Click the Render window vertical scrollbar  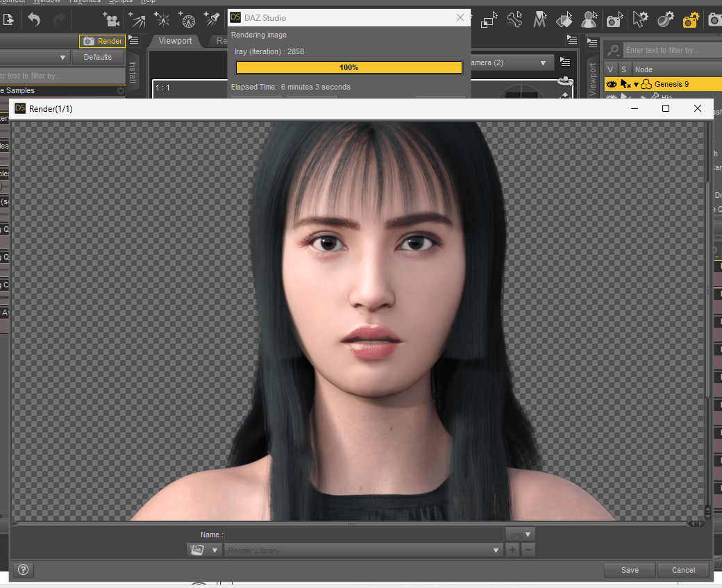tap(708, 290)
